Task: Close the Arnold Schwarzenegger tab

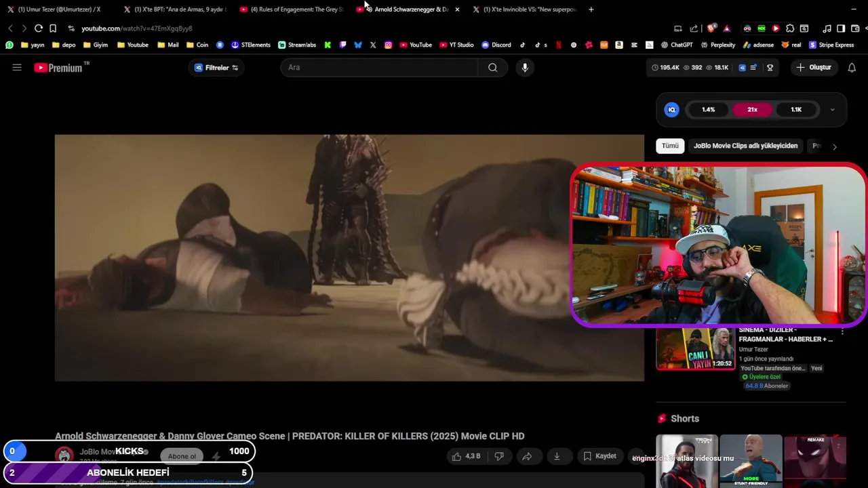Action: [457, 9]
